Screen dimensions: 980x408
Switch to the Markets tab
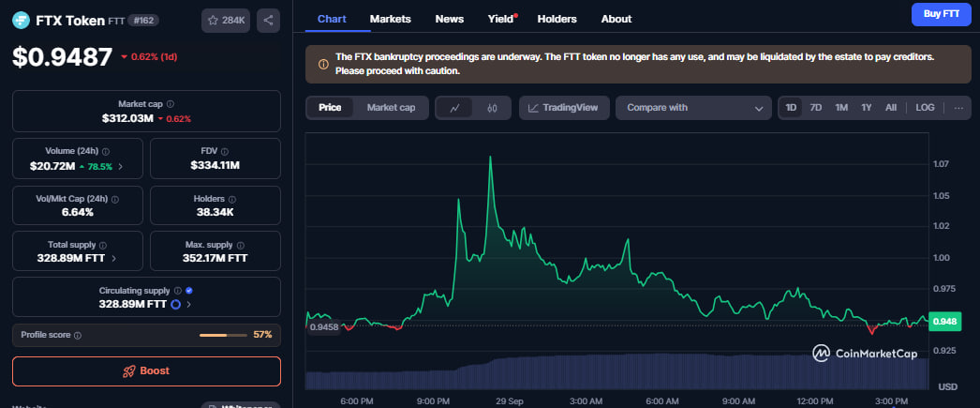click(x=390, y=19)
